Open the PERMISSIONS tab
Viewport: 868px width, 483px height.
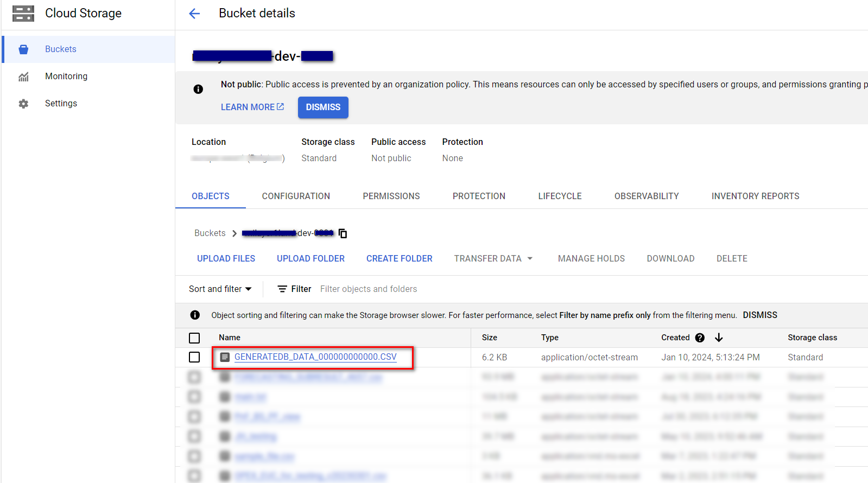[391, 196]
